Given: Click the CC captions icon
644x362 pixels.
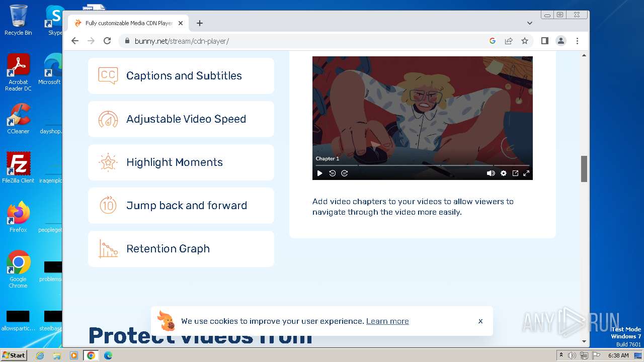Looking at the screenshot, I should (x=108, y=76).
